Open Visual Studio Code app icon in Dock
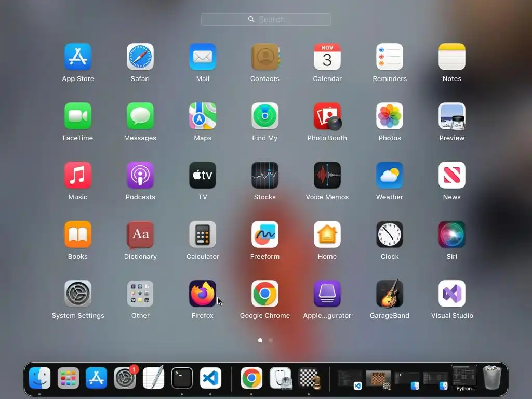 (210, 378)
